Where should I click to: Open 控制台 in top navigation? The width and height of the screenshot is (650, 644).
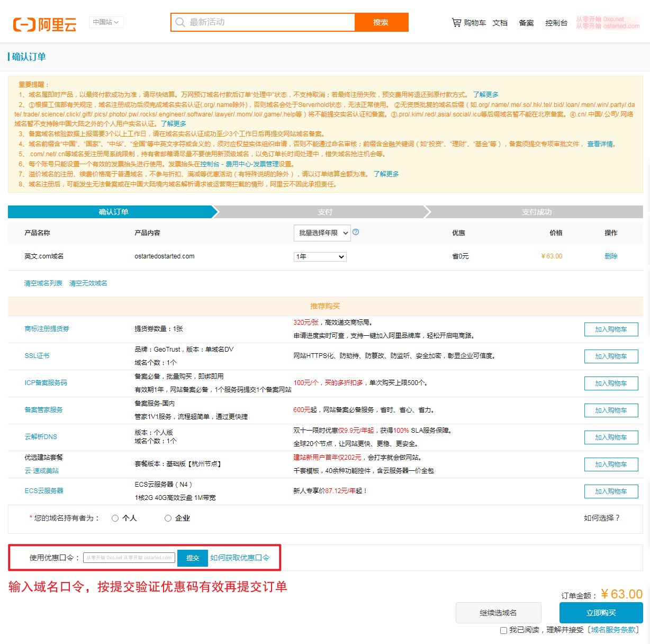tap(556, 23)
